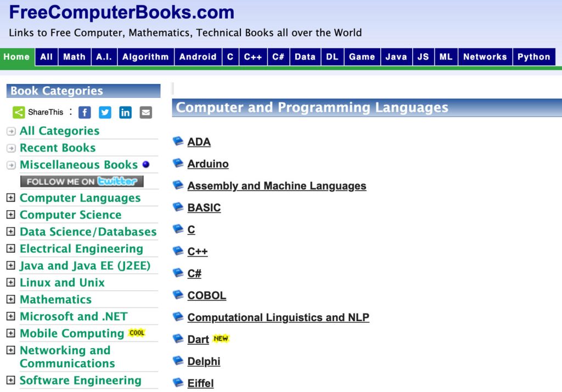The image size is (562, 392).
Task: Open the Networks nav tab
Action: click(485, 57)
